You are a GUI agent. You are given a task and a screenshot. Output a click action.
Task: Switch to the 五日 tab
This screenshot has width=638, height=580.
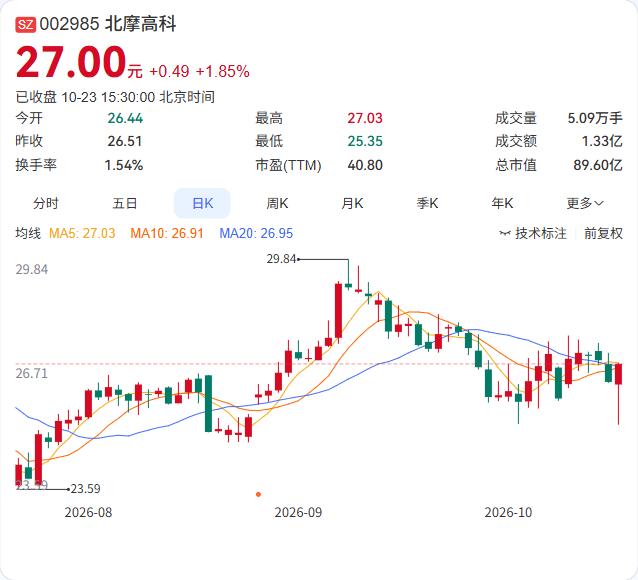click(x=125, y=203)
